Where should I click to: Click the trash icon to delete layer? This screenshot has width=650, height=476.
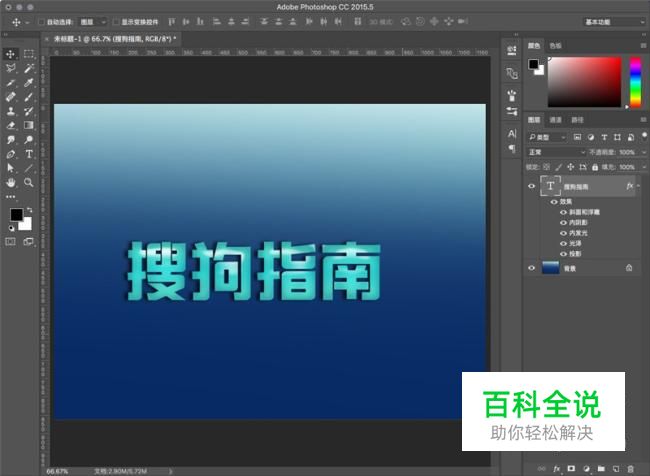(631, 469)
